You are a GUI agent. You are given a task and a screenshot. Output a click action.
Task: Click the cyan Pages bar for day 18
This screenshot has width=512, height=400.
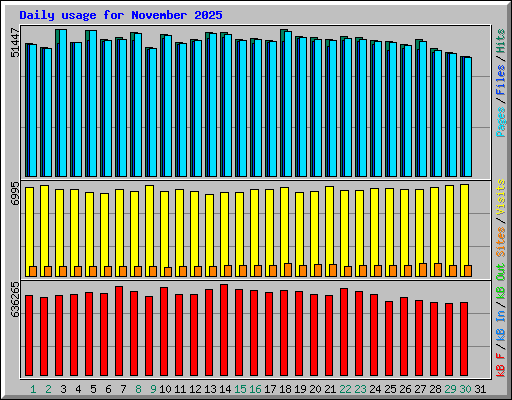pos(288,104)
